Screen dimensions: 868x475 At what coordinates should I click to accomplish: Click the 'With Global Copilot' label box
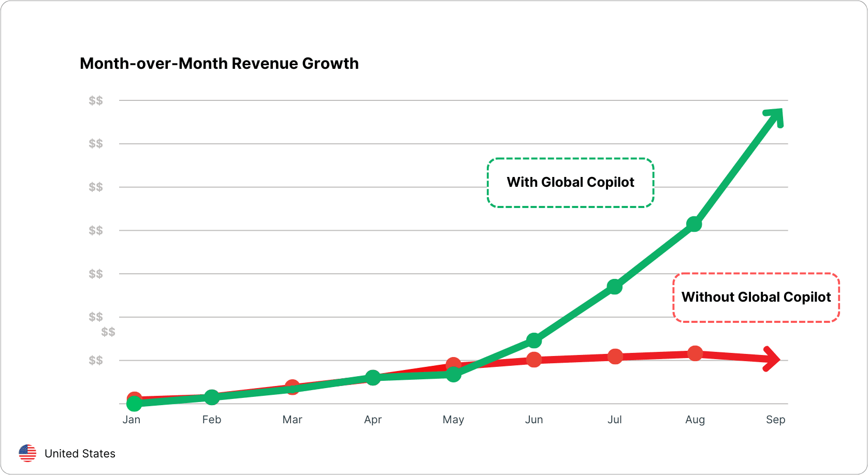tap(571, 183)
